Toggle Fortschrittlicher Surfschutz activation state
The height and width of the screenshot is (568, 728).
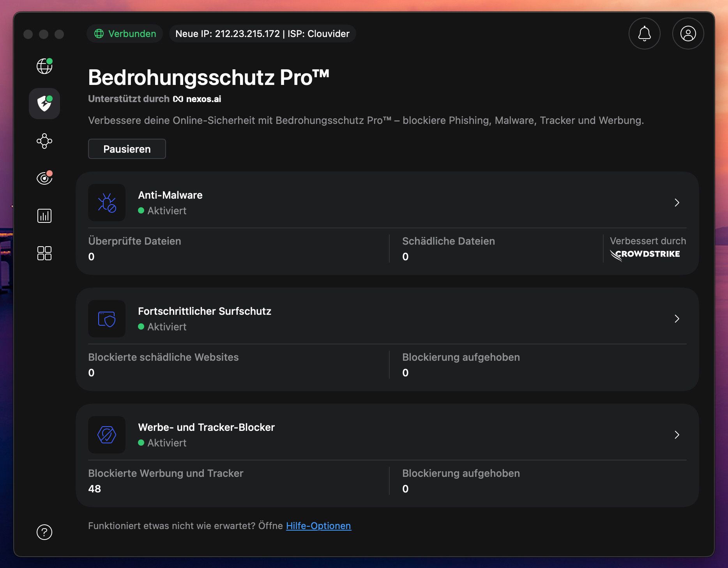pyautogui.click(x=163, y=326)
